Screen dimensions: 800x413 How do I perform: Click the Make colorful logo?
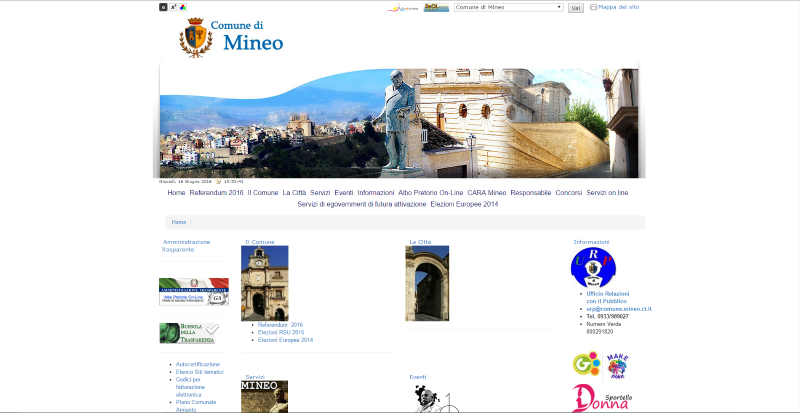click(x=617, y=366)
